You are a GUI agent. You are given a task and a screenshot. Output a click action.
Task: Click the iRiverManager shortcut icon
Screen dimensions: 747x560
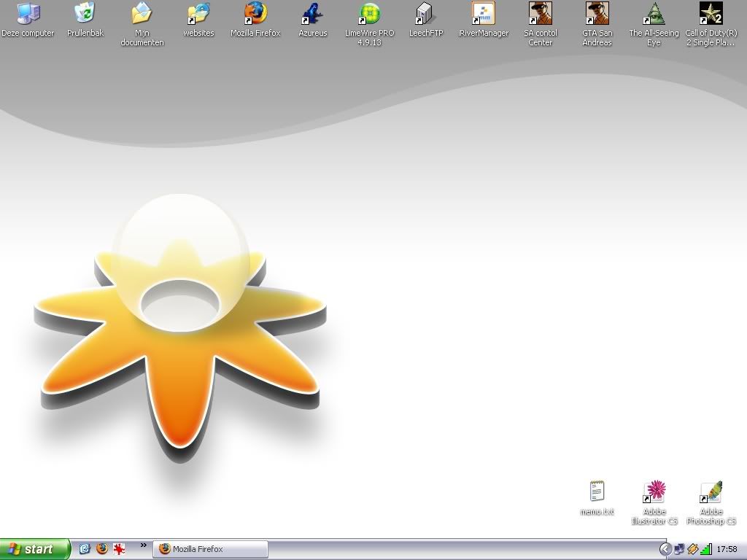tap(483, 14)
